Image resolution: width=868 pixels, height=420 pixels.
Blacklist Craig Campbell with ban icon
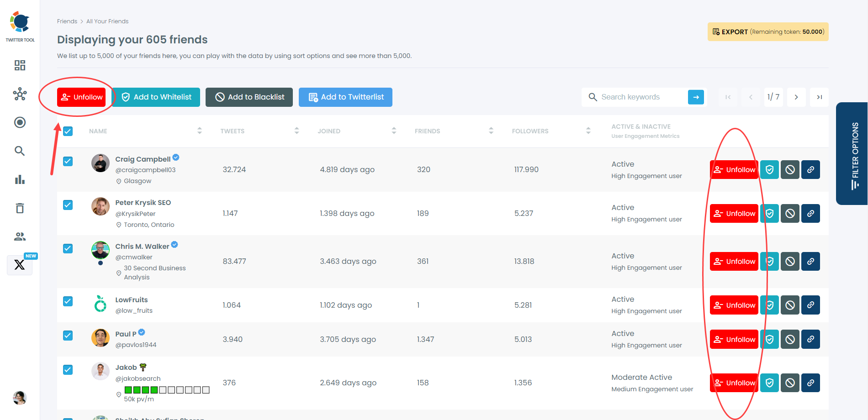[790, 170]
